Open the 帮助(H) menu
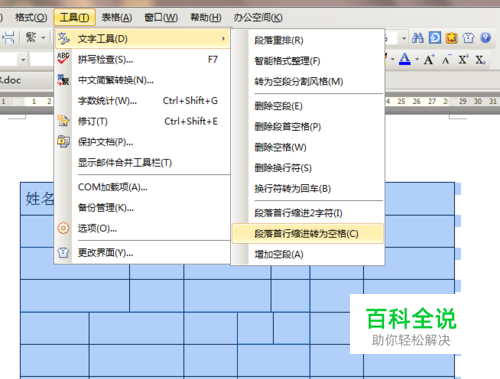This screenshot has height=379, width=500. [x=206, y=17]
